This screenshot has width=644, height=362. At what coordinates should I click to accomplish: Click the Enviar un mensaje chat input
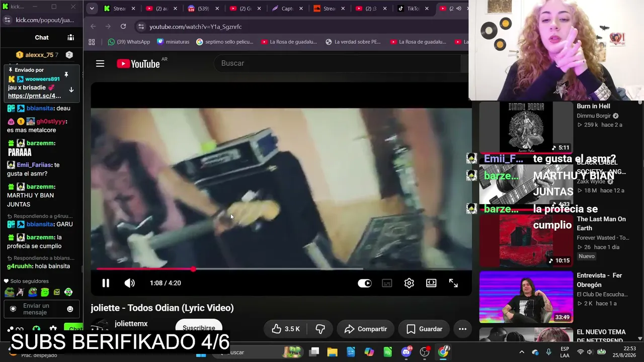(x=42, y=309)
